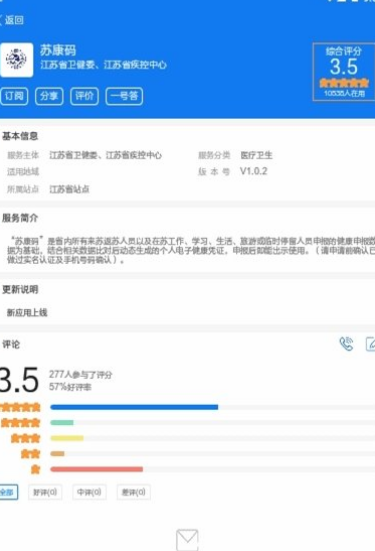Select the four-star green rating bar
375x551 pixels.
click(x=213, y=423)
